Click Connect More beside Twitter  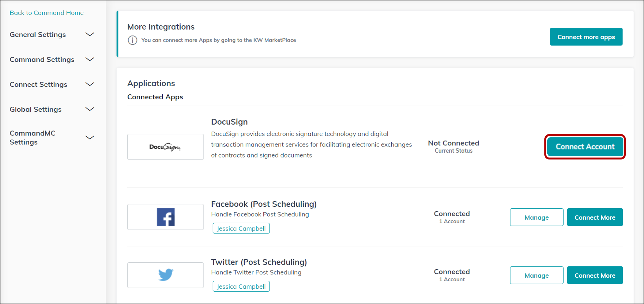pos(595,275)
